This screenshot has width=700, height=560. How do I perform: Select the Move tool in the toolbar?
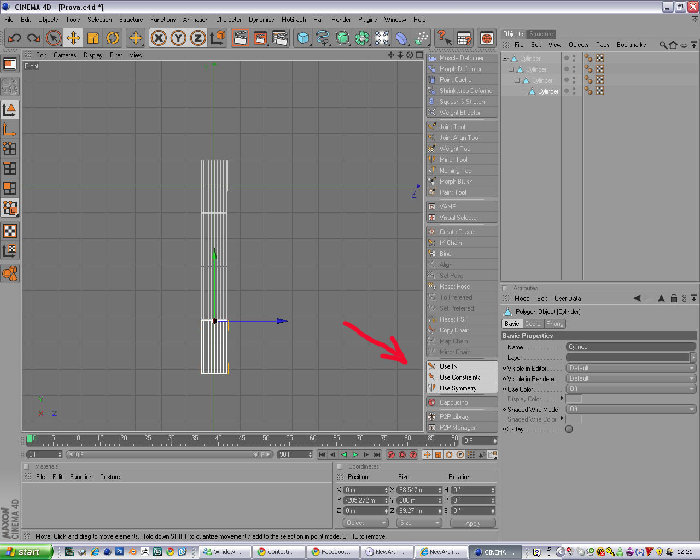tap(73, 38)
